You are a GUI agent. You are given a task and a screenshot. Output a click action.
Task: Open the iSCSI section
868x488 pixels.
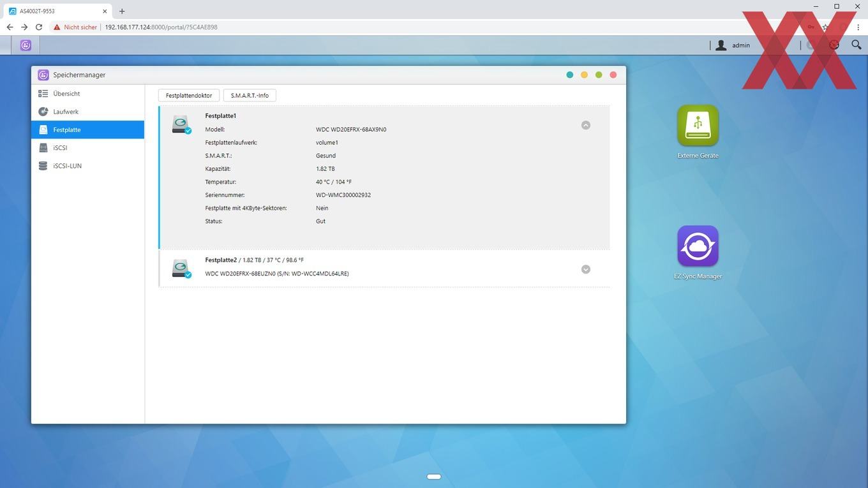[x=87, y=147]
